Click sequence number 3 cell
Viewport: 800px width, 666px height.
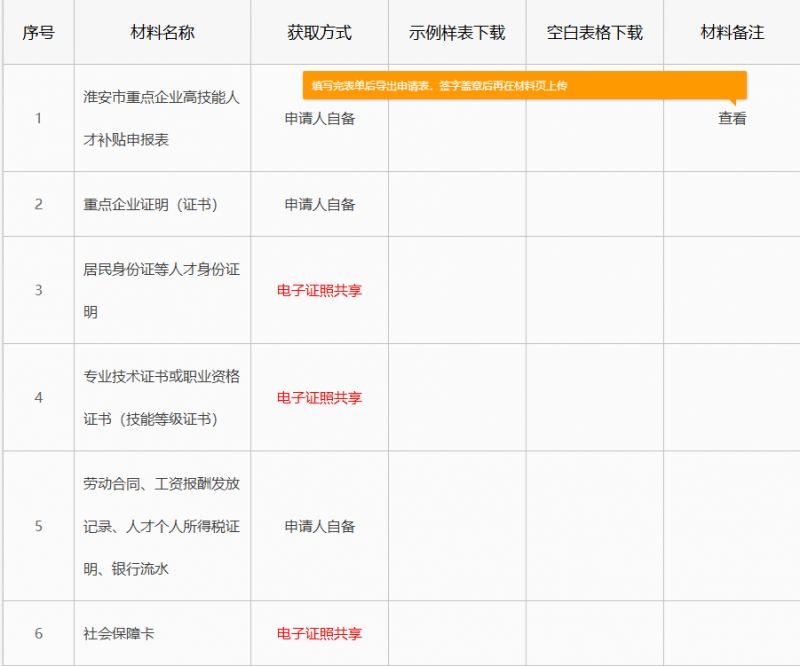coord(38,290)
